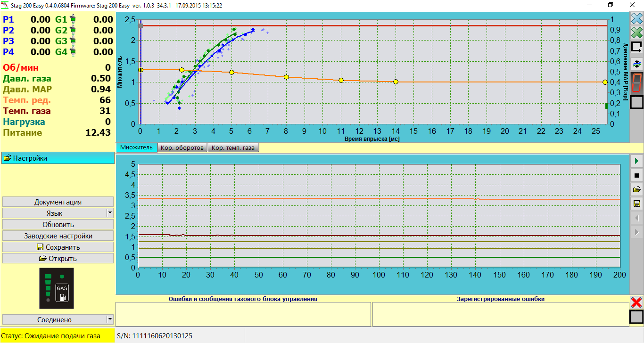The height and width of the screenshot is (343, 644).
Task: Click the Заводские настройки button
Action: 58,236
